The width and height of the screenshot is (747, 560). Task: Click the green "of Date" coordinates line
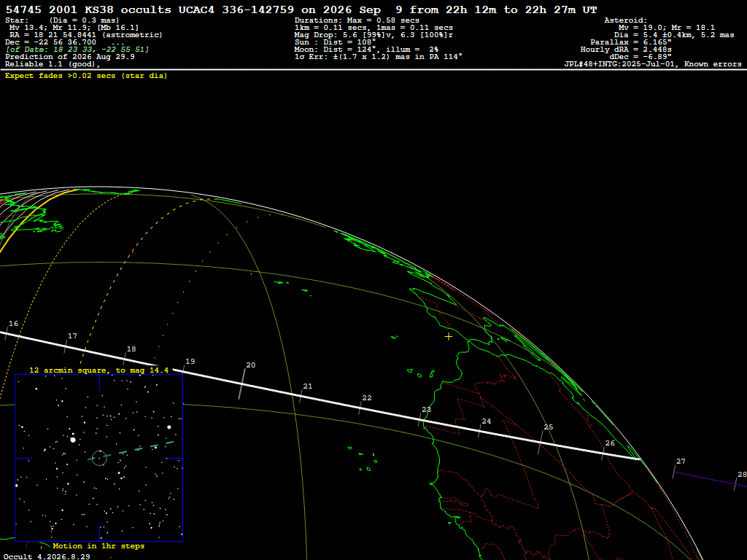[x=77, y=50]
